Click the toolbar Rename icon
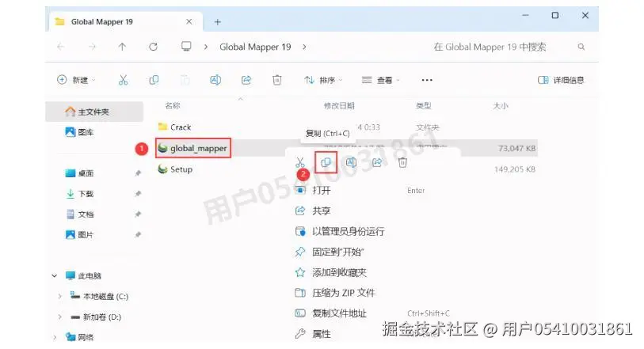 pos(215,80)
